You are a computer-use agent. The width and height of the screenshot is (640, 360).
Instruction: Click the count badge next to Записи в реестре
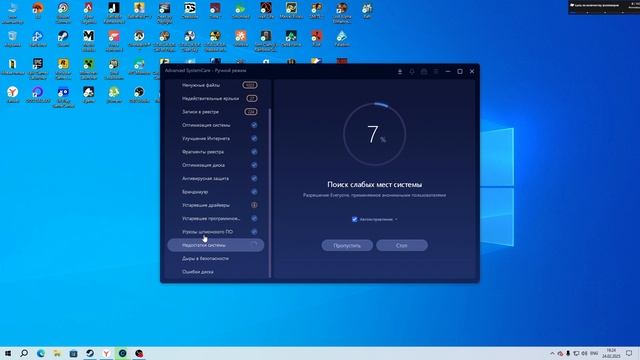coord(251,111)
